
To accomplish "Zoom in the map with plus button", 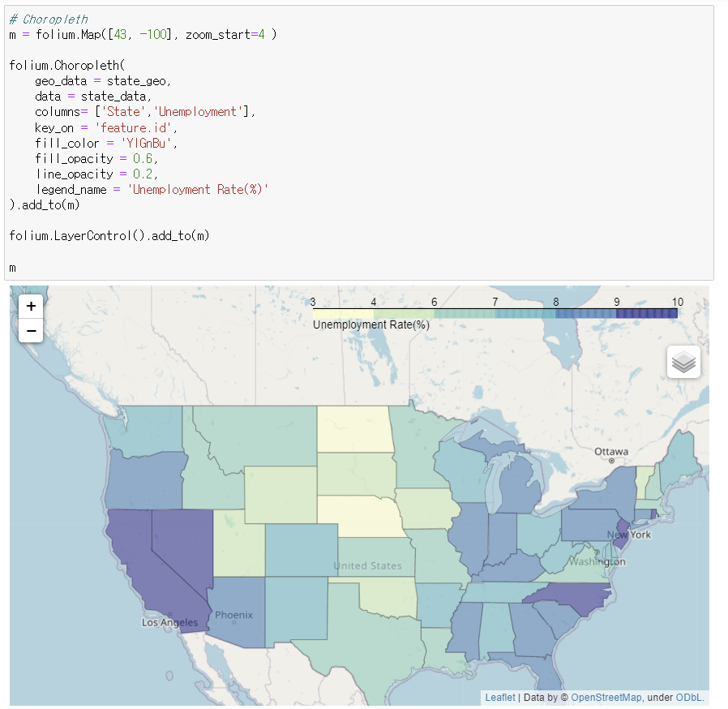I will pos(31,306).
